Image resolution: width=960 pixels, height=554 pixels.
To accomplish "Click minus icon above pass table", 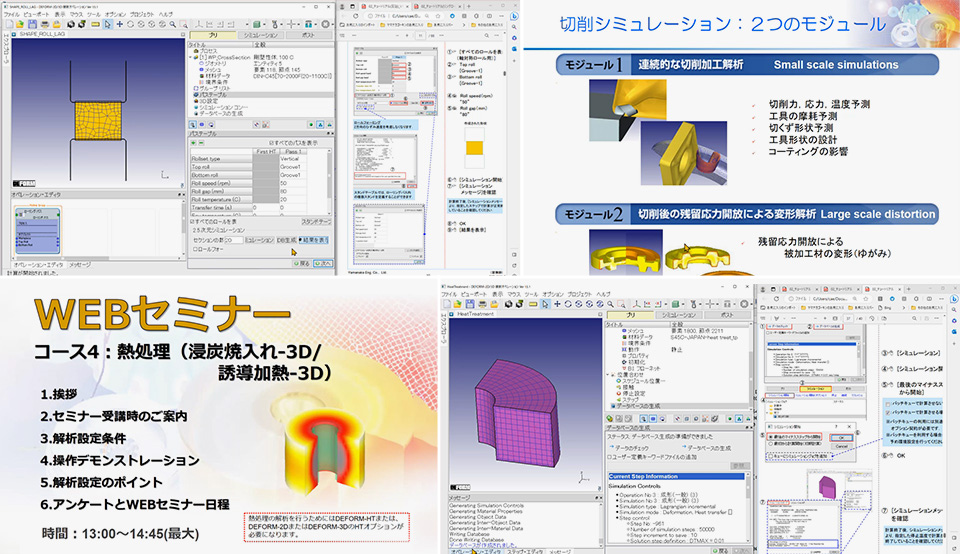I will 201,143.
